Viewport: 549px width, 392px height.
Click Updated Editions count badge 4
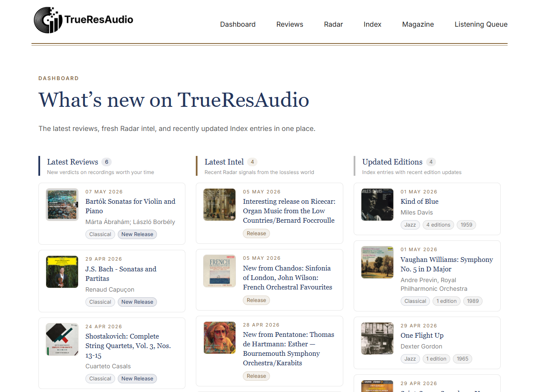click(x=431, y=162)
